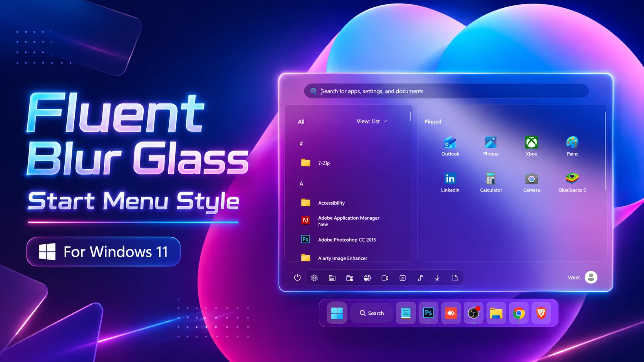Open the View: List dropdown
The width and height of the screenshot is (644, 362).
pyautogui.click(x=372, y=121)
